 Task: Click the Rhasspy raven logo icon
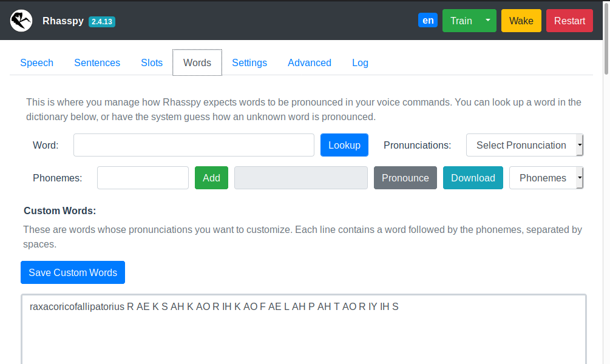pos(21,21)
